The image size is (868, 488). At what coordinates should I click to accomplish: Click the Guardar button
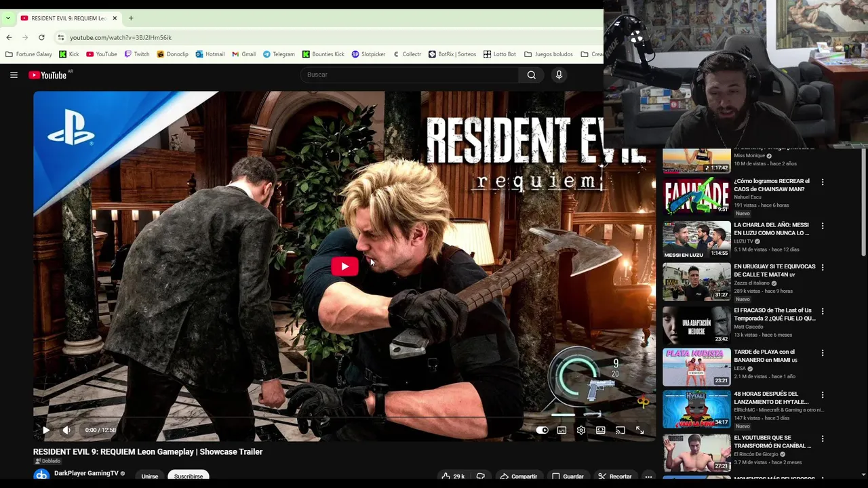click(x=568, y=476)
